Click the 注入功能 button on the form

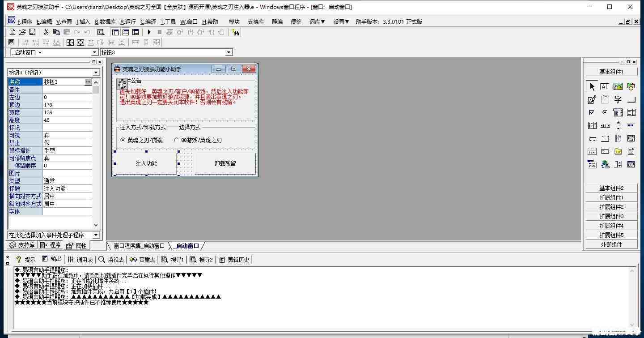[146, 163]
